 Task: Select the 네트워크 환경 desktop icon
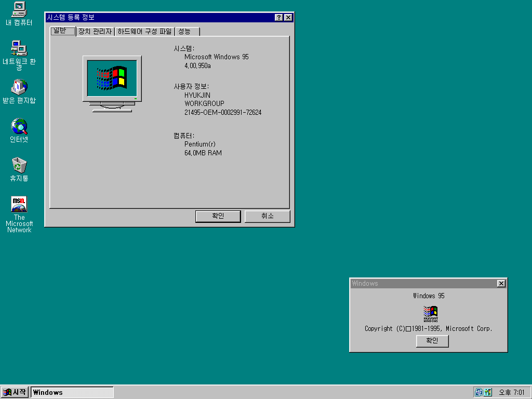click(19, 55)
